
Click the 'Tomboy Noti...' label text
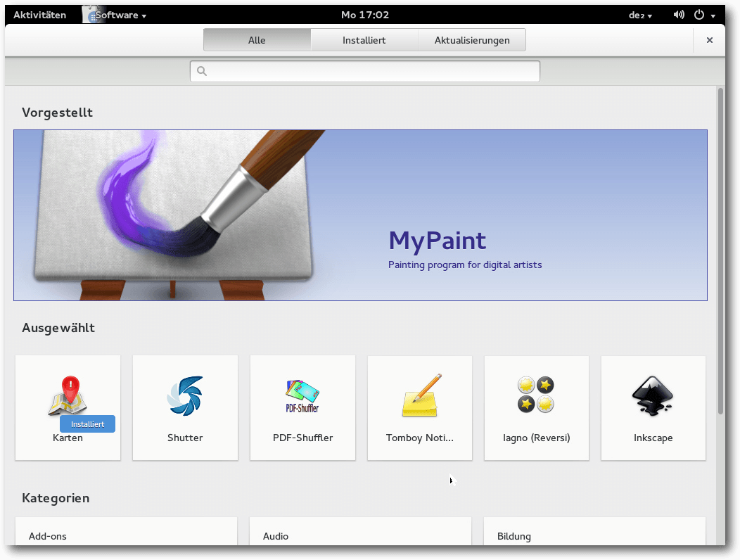(420, 438)
